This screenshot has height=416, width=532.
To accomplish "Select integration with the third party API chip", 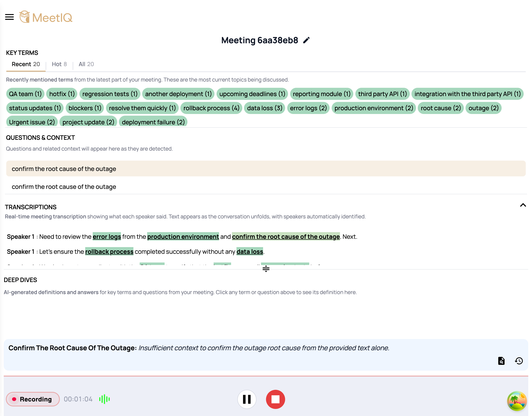I will (x=467, y=94).
